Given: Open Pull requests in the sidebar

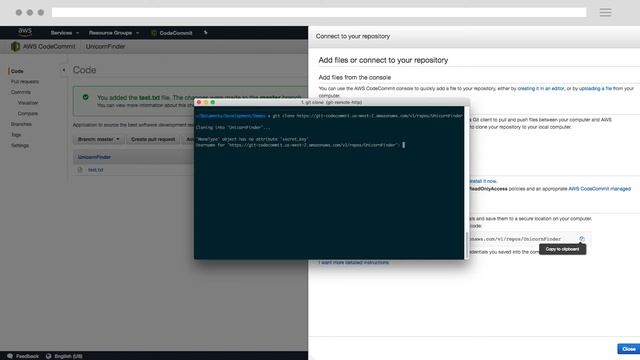Looking at the screenshot, I should [x=25, y=82].
